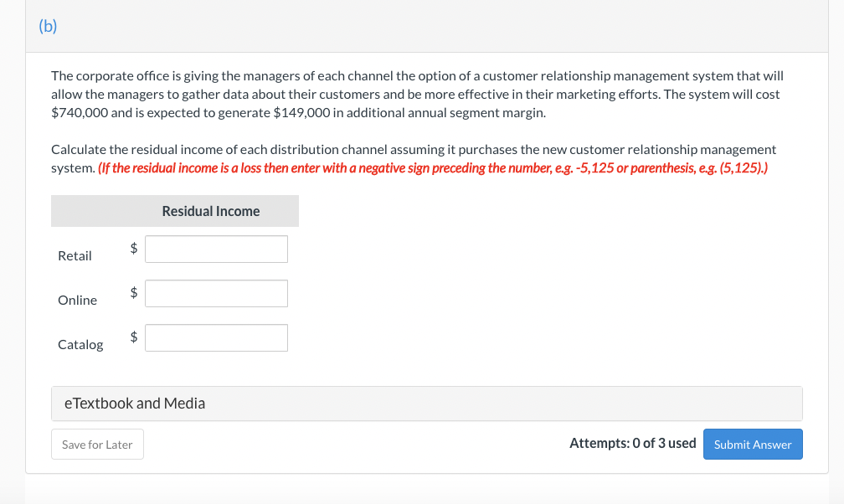
Task: Click the paragraph starting with The corporate office
Action: (417, 94)
